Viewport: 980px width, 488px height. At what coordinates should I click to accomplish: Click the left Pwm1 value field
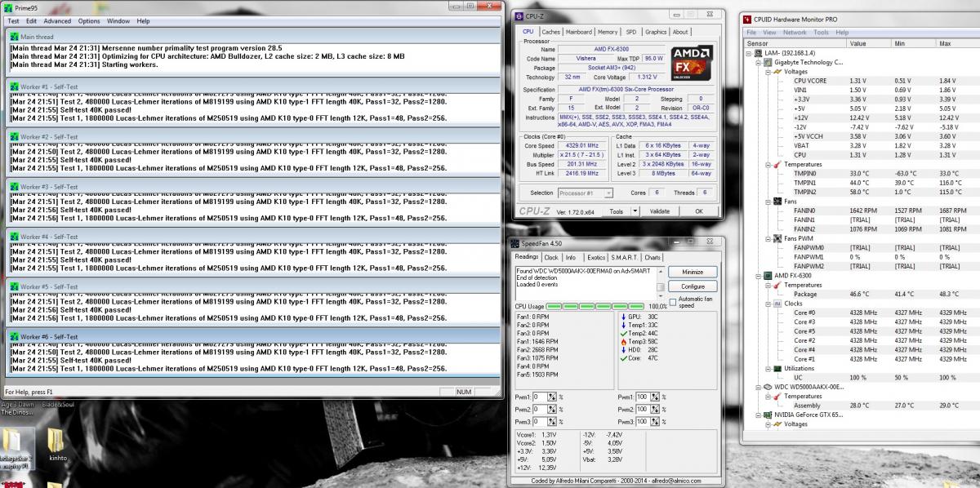(x=541, y=397)
